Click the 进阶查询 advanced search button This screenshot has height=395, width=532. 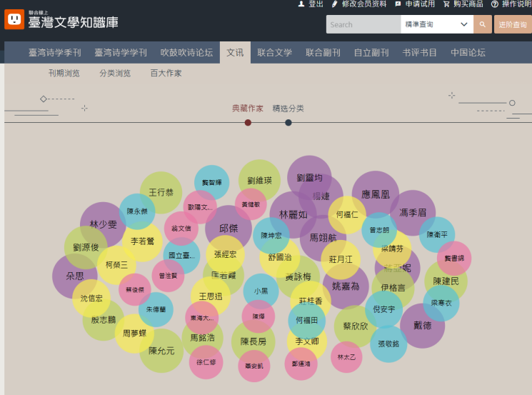pos(513,24)
